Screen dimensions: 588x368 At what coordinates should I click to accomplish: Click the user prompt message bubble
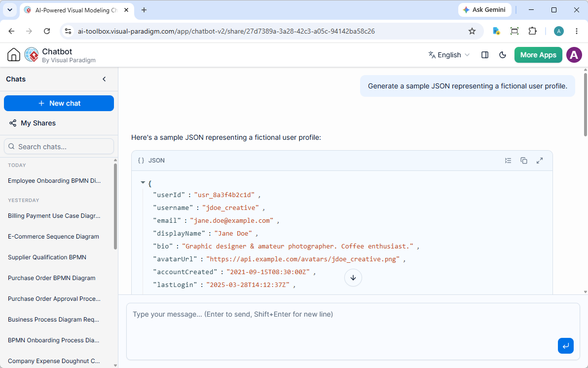467,86
